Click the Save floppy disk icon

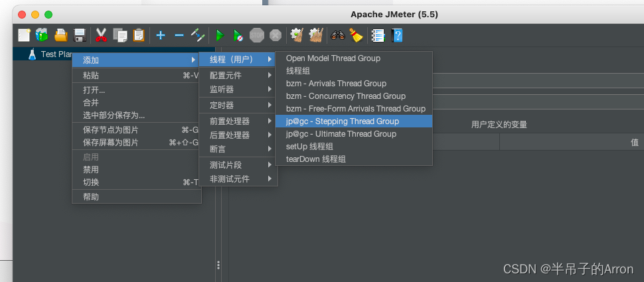coord(79,35)
